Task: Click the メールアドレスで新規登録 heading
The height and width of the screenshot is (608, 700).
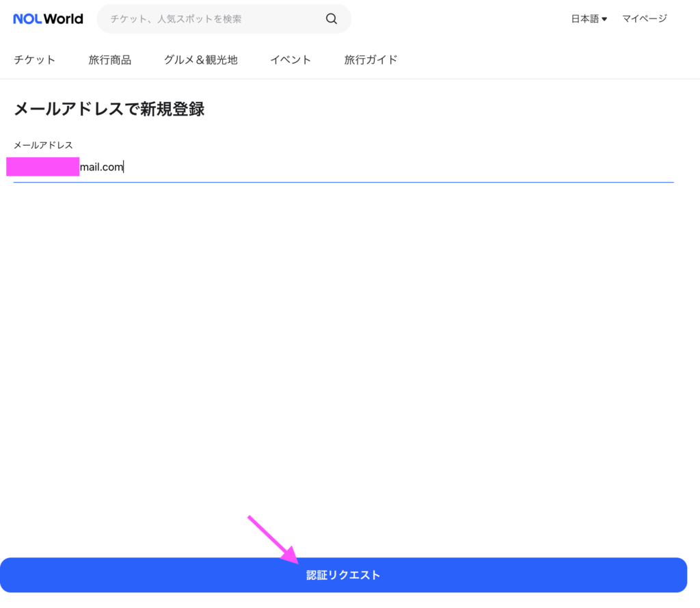Action: [x=109, y=109]
